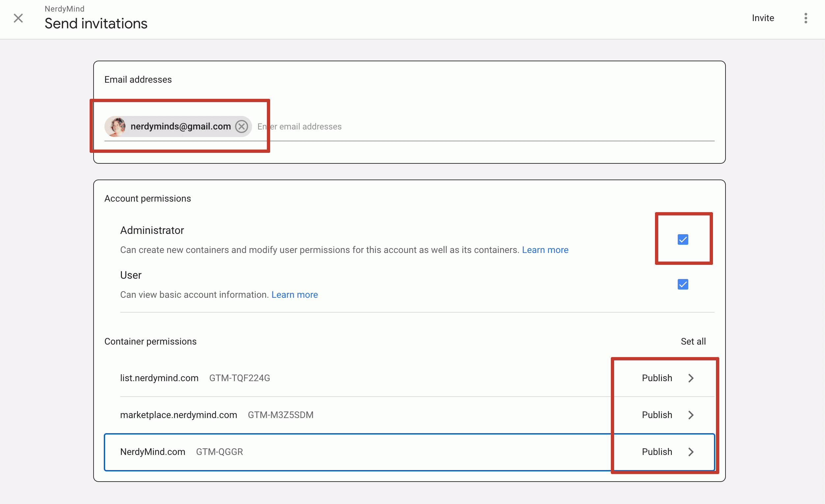Focus the Enter email addresses field
The image size is (825, 504).
tap(486, 126)
